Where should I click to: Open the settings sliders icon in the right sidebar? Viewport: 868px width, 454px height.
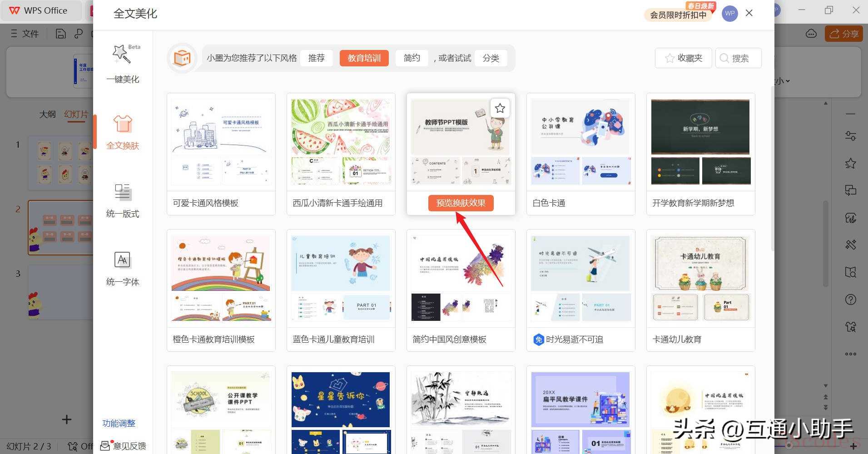(x=851, y=136)
